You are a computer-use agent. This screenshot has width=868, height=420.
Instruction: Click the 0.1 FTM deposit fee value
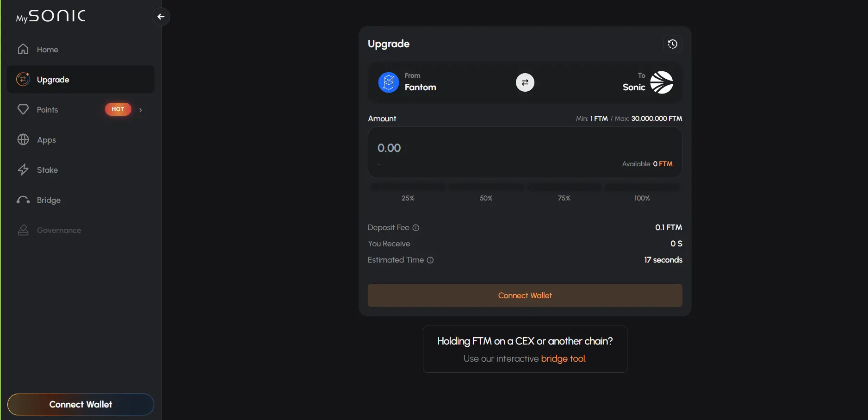click(x=669, y=227)
